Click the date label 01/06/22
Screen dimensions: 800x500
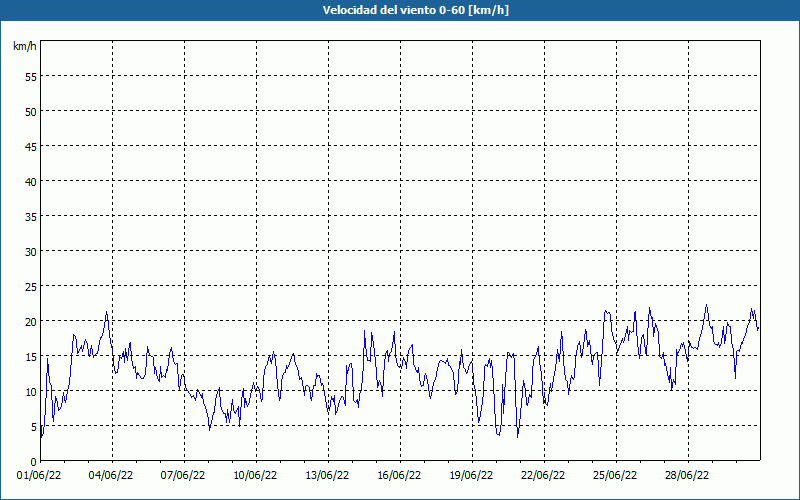coord(39,476)
